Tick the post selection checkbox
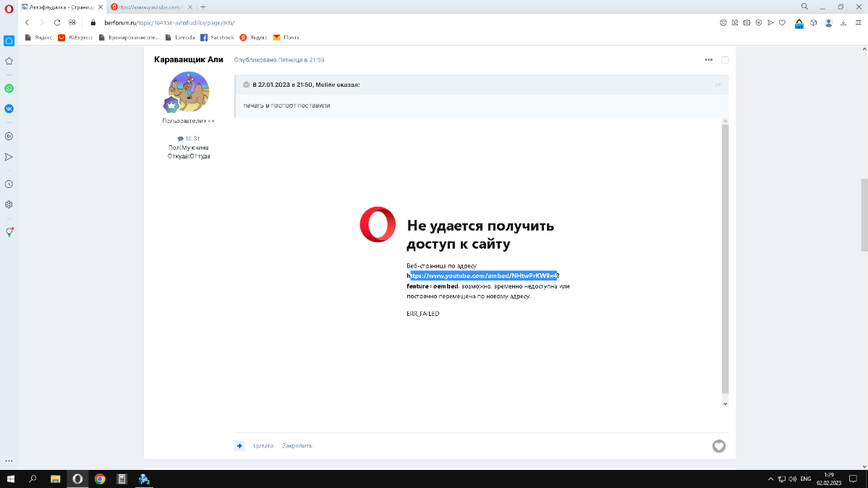The image size is (868, 488). tap(725, 60)
